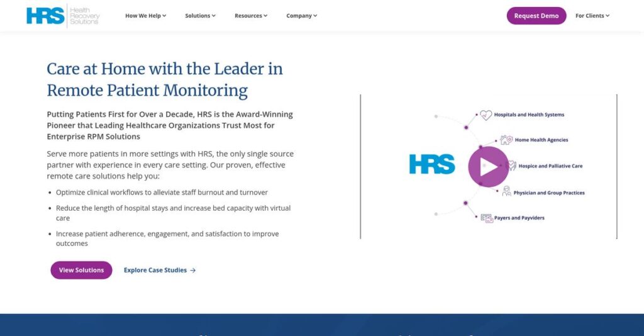Open the For Clients dropdown
Image resolution: width=644 pixels, height=336 pixels.
coord(592,16)
